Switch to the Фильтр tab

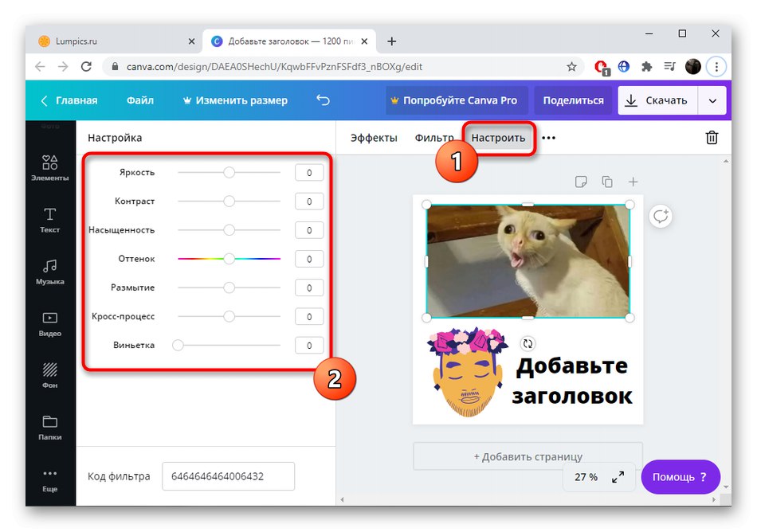[x=434, y=137]
